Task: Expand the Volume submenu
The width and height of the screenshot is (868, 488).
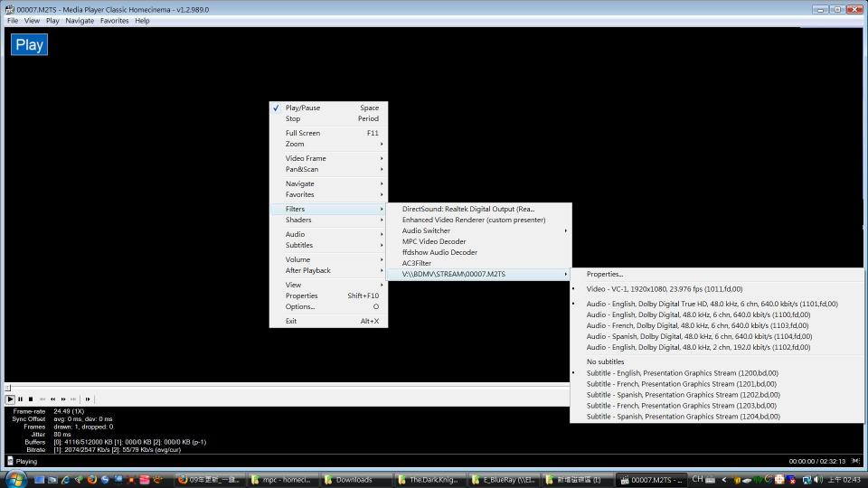Action: point(328,259)
